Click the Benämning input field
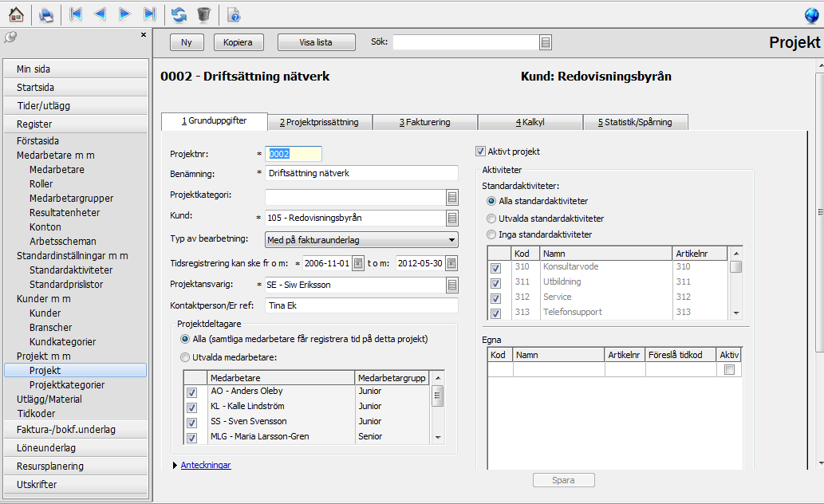The height and width of the screenshot is (504, 824). pos(361,173)
